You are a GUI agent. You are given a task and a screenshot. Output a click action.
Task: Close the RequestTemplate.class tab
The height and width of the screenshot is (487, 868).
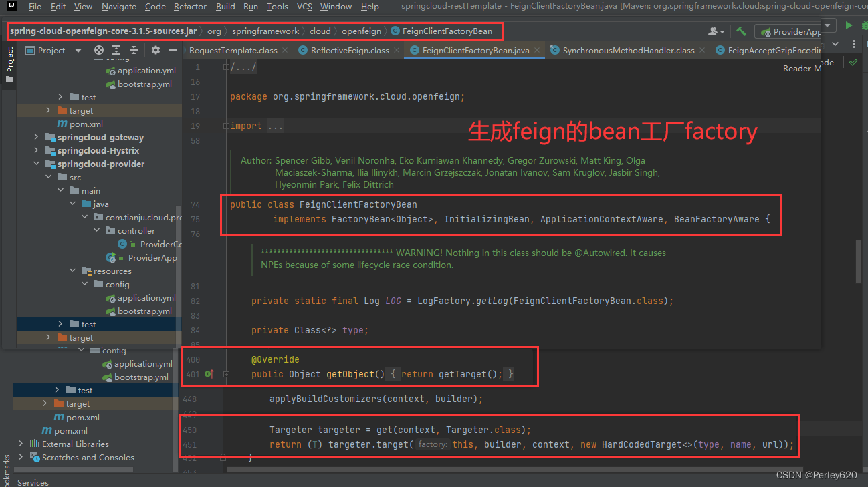(285, 51)
